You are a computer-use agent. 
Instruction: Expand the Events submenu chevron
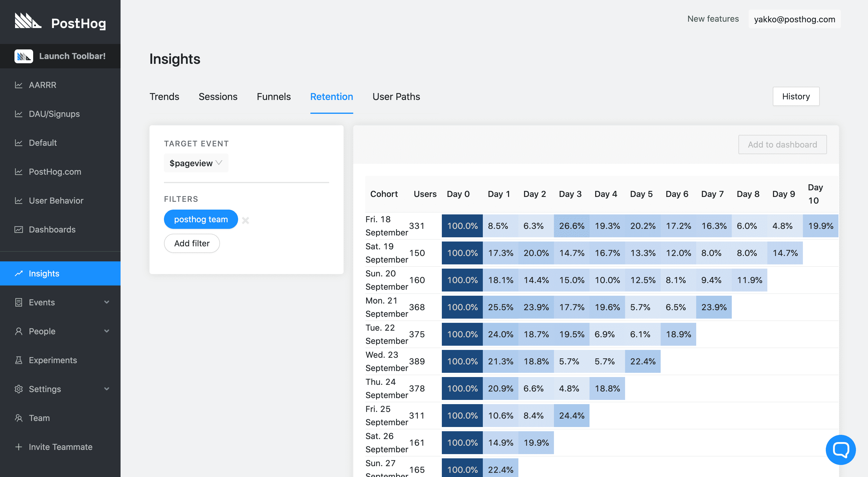tap(106, 302)
